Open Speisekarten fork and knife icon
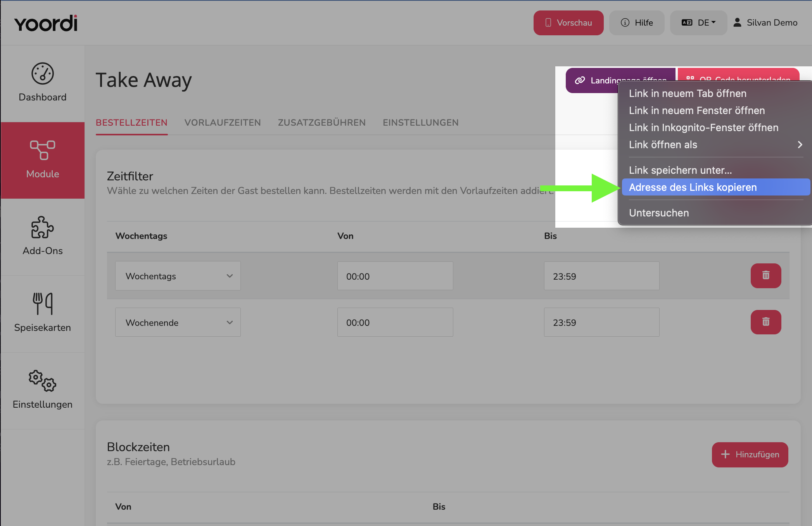This screenshot has height=526, width=812. pyautogui.click(x=43, y=304)
